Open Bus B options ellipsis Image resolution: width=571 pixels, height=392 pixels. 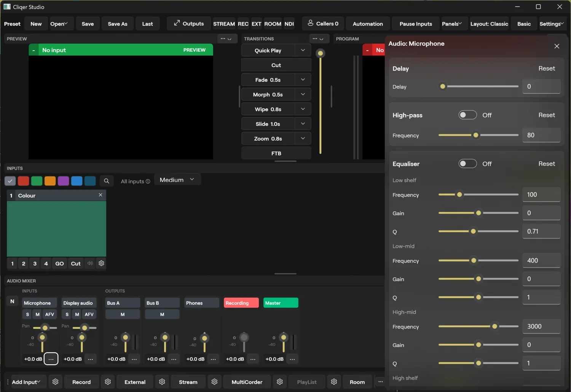174,359
